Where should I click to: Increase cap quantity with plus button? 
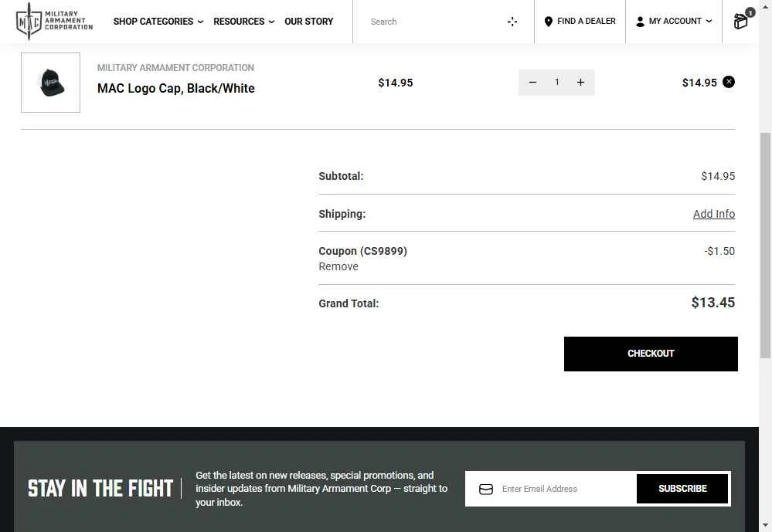click(580, 83)
